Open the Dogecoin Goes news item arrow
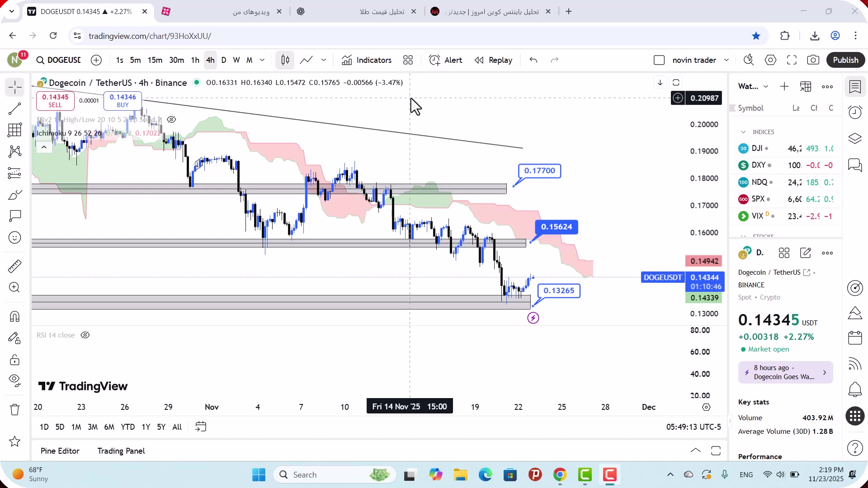This screenshot has width=868, height=488. [x=825, y=373]
